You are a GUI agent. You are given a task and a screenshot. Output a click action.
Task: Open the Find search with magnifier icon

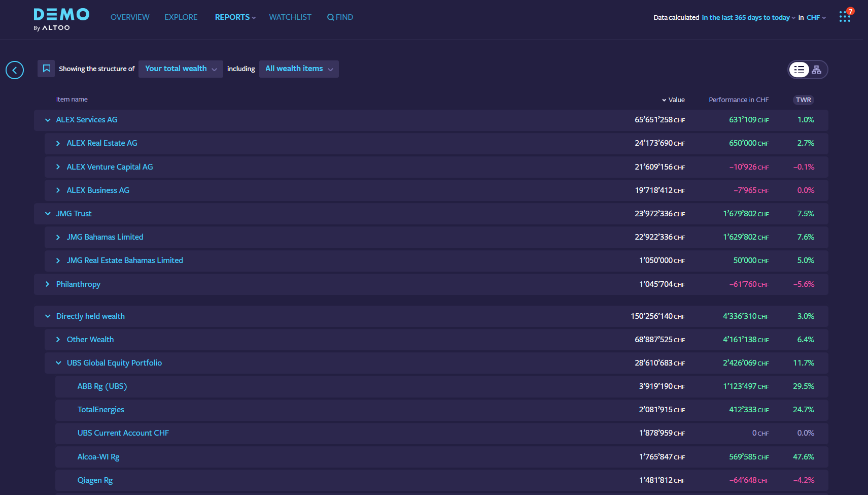pyautogui.click(x=340, y=17)
